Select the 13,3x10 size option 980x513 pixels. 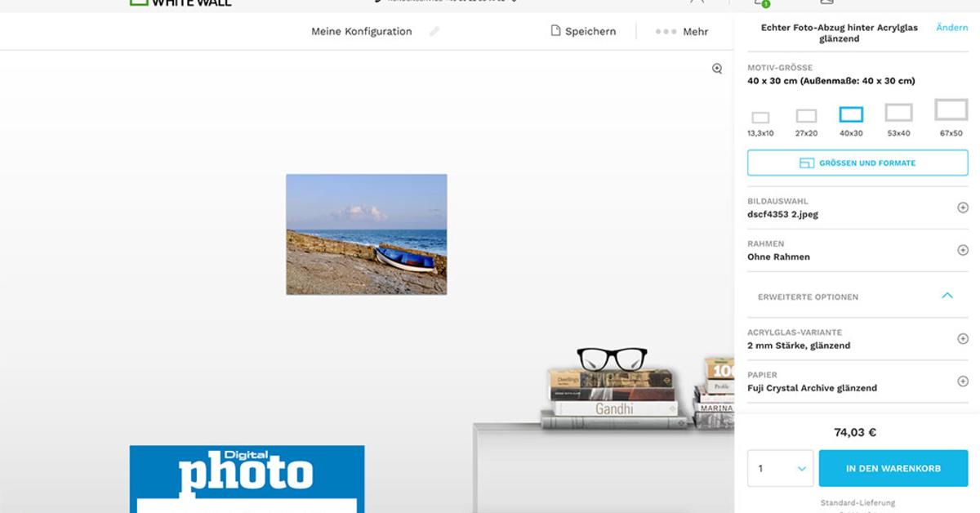760,124
